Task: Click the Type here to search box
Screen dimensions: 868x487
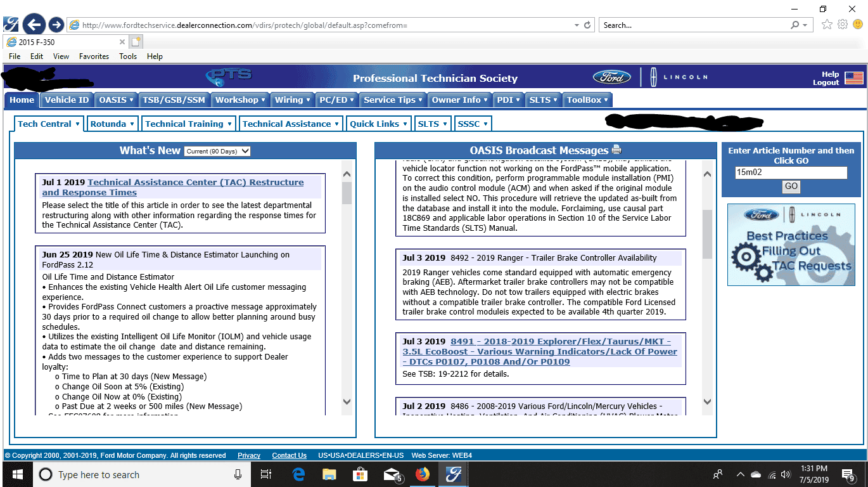Action: point(141,474)
